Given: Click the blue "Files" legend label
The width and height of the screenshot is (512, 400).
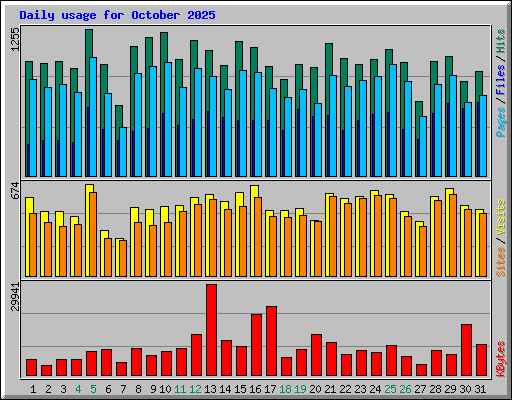Looking at the screenshot, I should click(x=500, y=80).
